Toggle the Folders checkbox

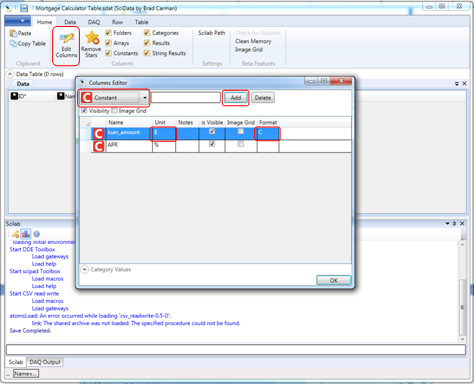(108, 33)
